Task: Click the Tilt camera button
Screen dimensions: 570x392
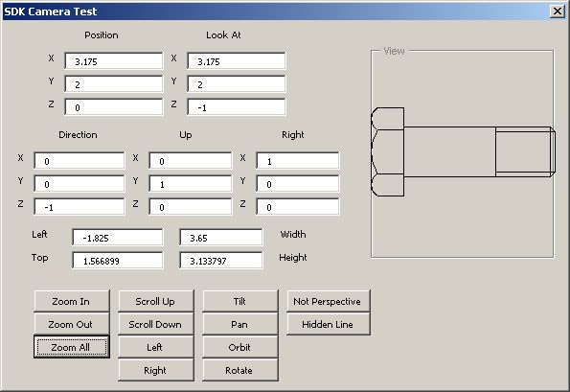Action: [x=240, y=301]
